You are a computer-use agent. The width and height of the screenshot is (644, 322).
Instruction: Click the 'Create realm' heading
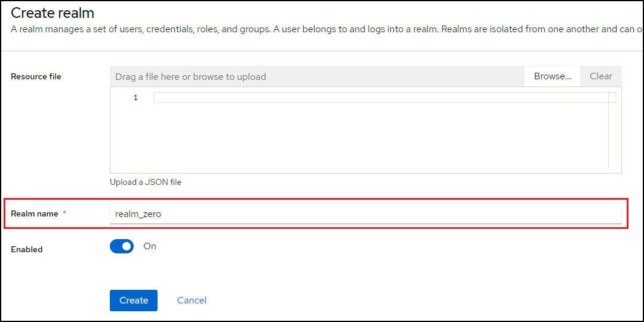pyautogui.click(x=53, y=13)
